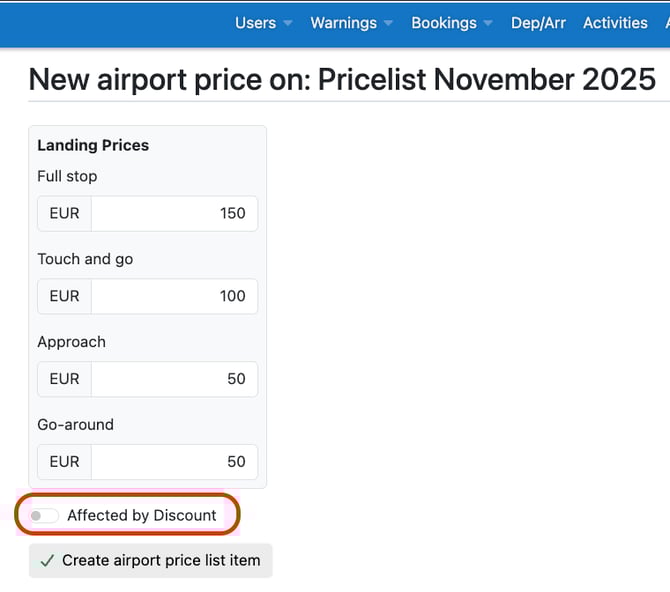Click the EUR prefix beside Full stop
The width and height of the screenshot is (670, 592).
(x=64, y=213)
